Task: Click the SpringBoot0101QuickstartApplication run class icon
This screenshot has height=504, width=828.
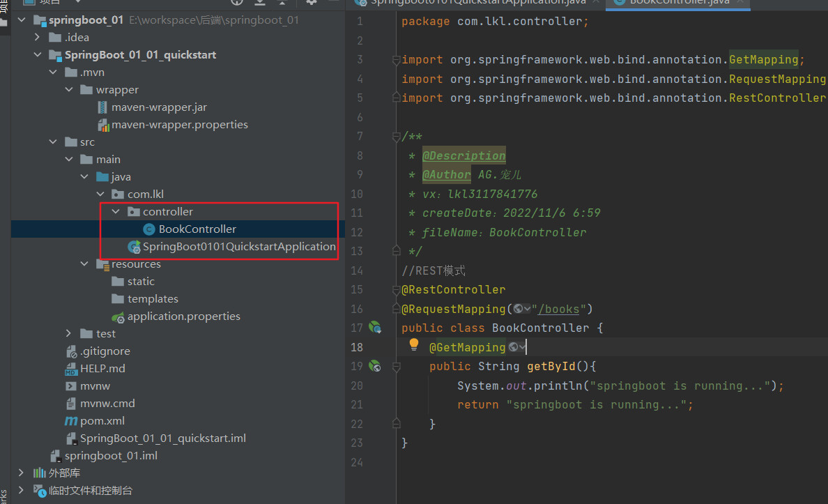Action: (134, 247)
